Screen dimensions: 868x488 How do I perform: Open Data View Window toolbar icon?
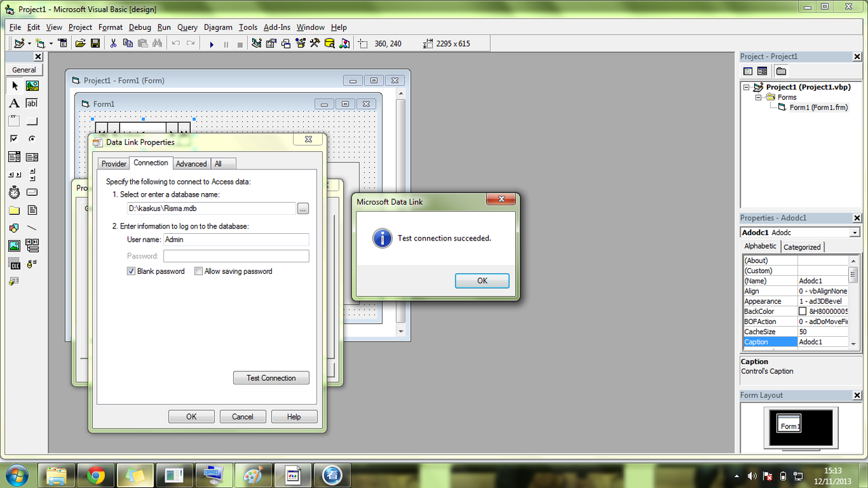[330, 43]
